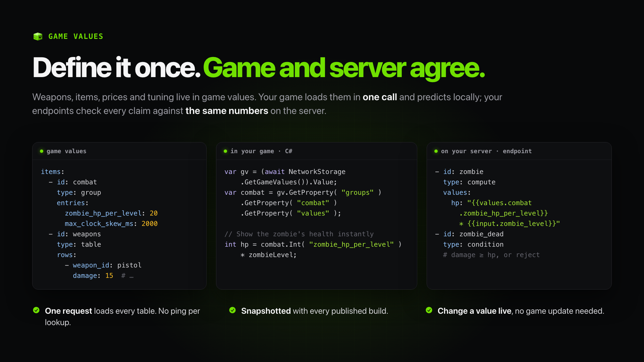Click the 'weapon_id: pistol' line

[x=103, y=265]
